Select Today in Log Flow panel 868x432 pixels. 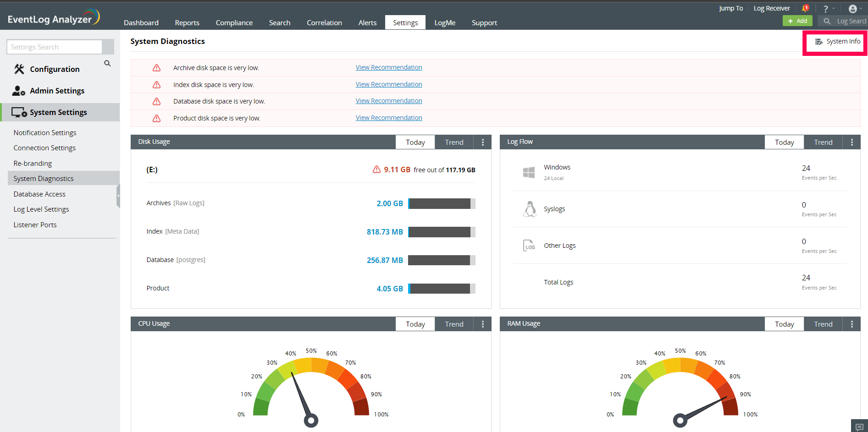[x=785, y=142]
